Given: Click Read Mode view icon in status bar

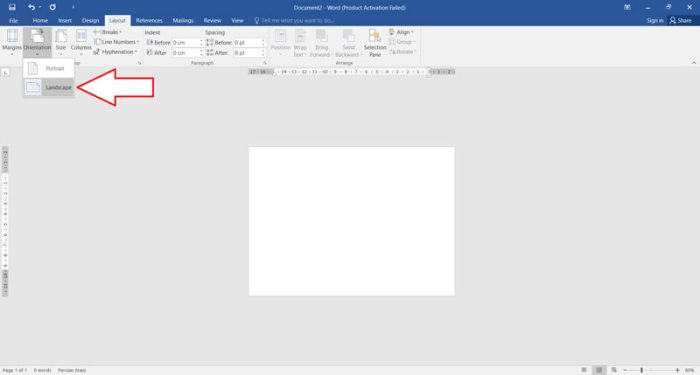Looking at the screenshot, I should coord(583,370).
